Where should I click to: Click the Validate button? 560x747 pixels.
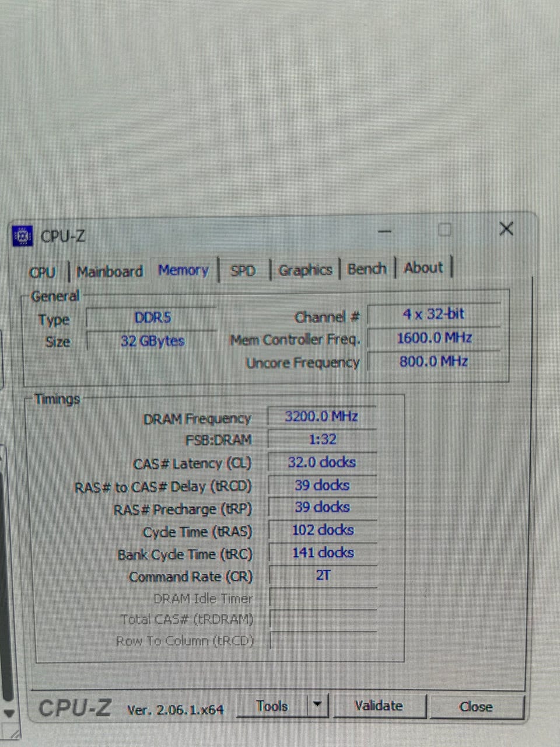coord(379,706)
